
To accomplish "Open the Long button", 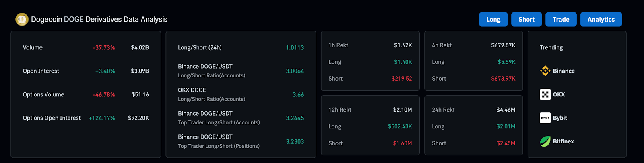I will tap(493, 19).
